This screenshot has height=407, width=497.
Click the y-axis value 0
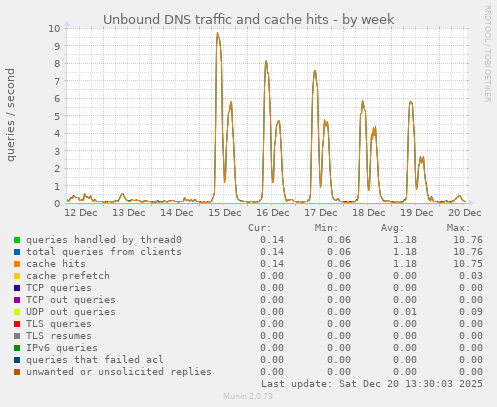click(57, 203)
